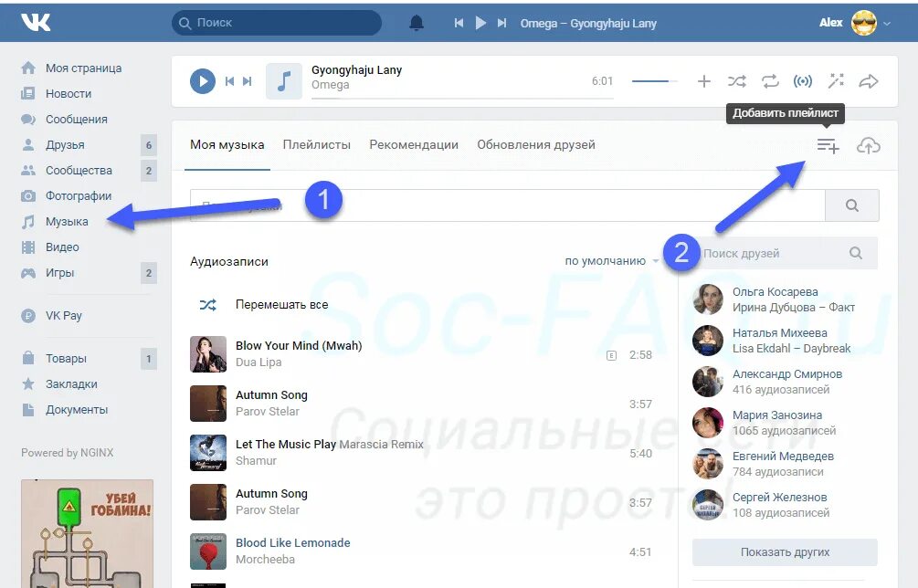This screenshot has height=588, width=918.
Task: Open the Обновления друзей tab
Action: click(536, 144)
